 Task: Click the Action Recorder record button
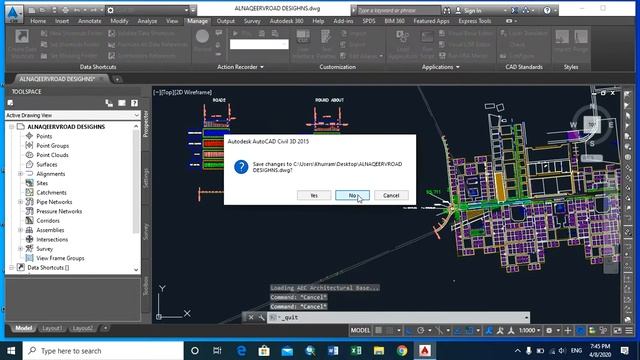(202, 37)
